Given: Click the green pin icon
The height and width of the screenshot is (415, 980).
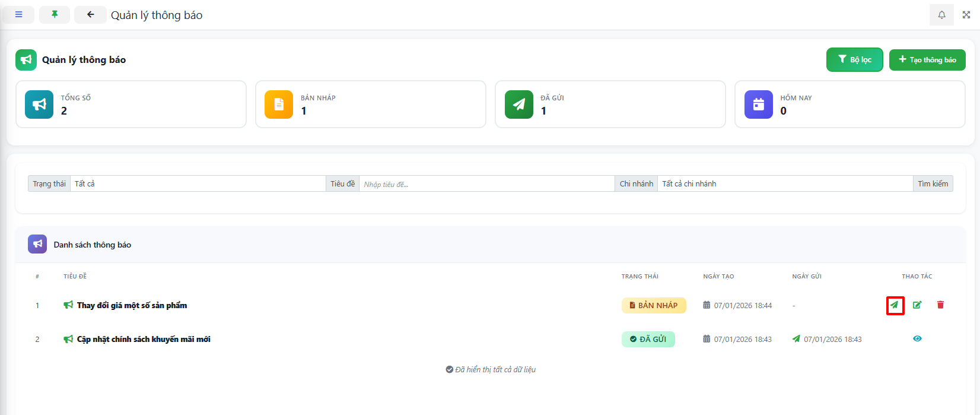Looking at the screenshot, I should coord(55,15).
